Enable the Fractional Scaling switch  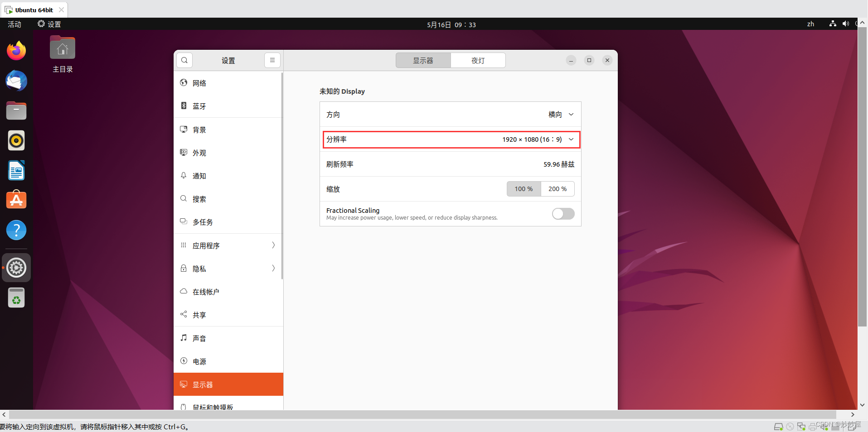563,214
